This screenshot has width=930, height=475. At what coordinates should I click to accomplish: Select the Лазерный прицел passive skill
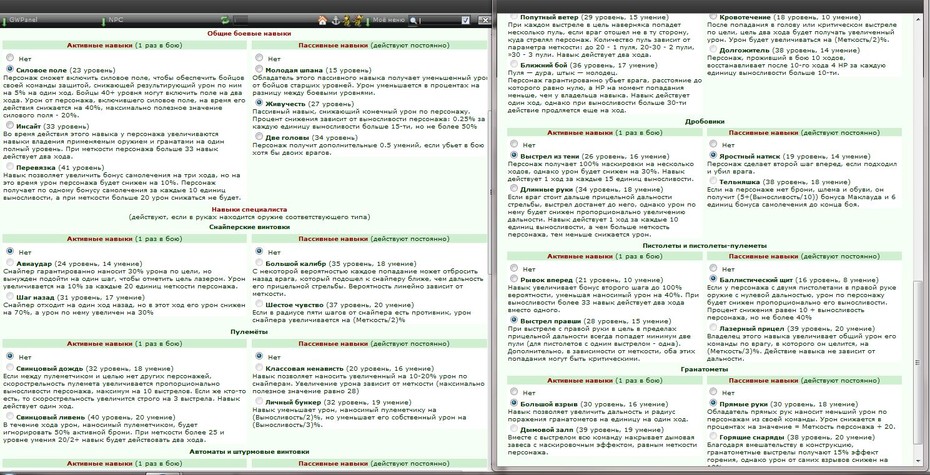click(x=713, y=327)
